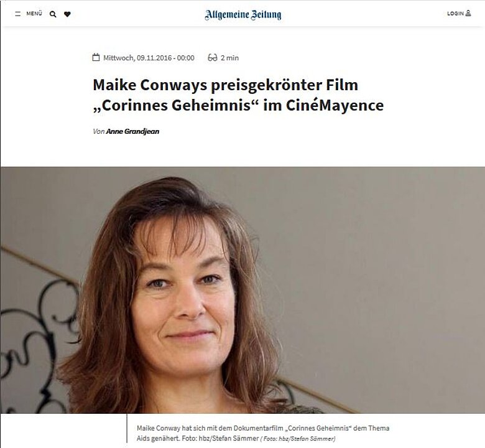Click the caption's vertical divider line

(x=127, y=429)
